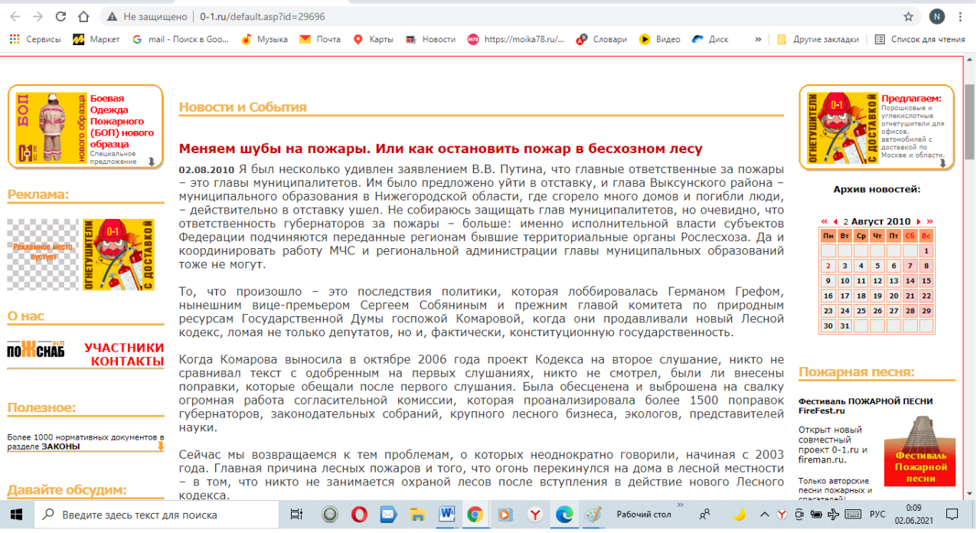Image resolution: width=980 pixels, height=533 pixels.
Task: Open the Боевая Одежда Пожарного banner
Action: click(x=85, y=126)
